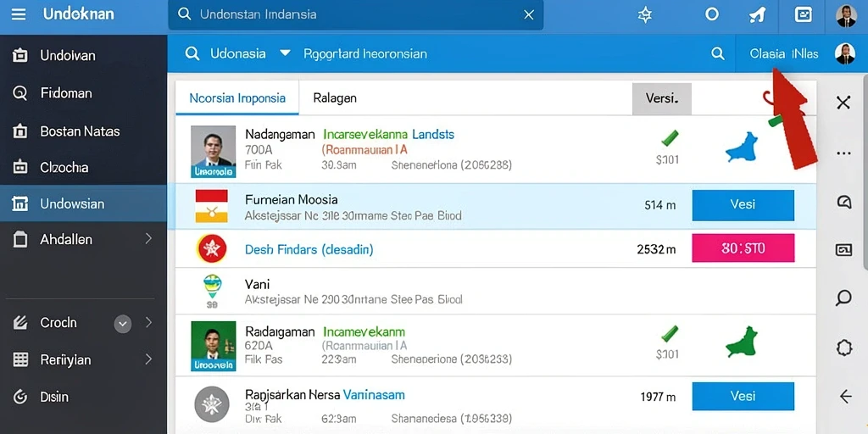Open the three-dots more options
Screen dimensions: 868x434
[x=843, y=153]
